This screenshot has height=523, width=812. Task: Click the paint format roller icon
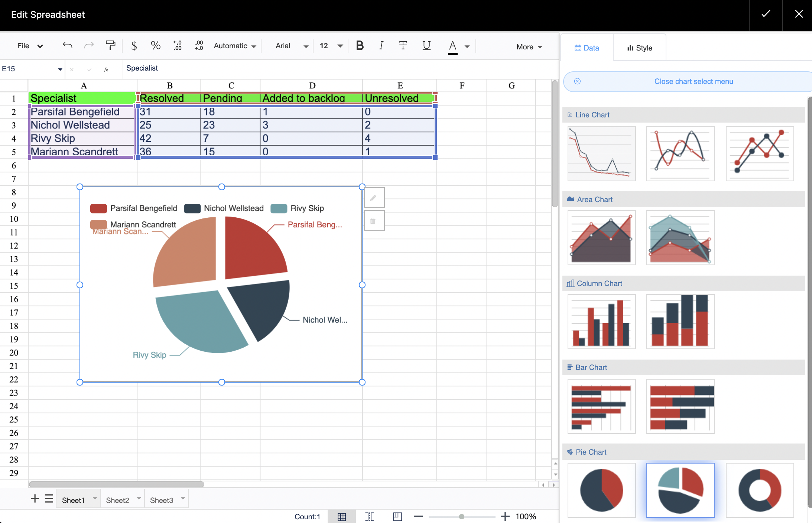pos(110,46)
